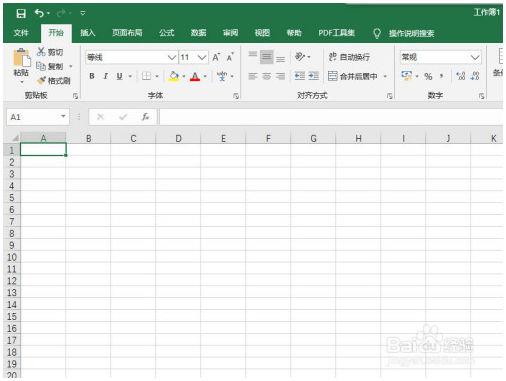This screenshot has width=506, height=381.
Task: Click the 复制 copy button
Action: [x=49, y=66]
